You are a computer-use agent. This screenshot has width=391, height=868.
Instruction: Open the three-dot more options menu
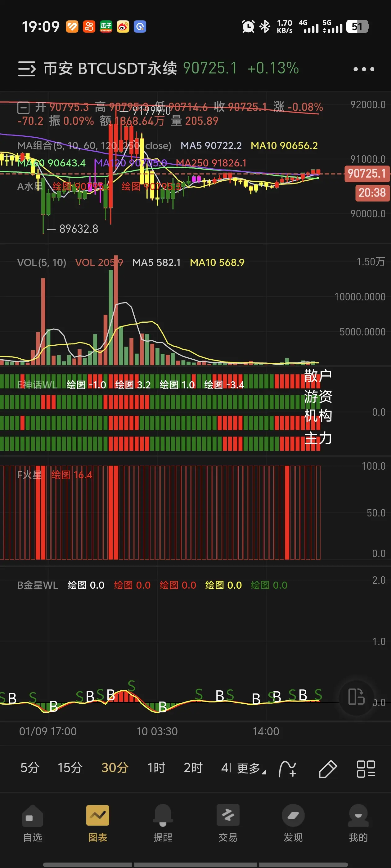pos(364,69)
